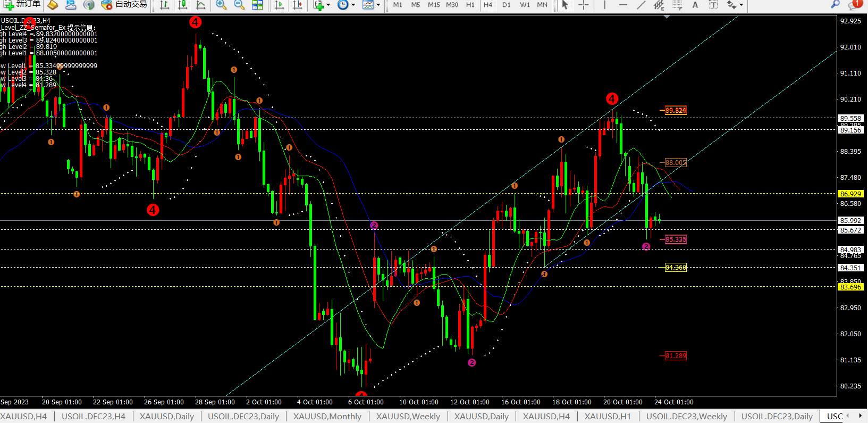Select the 84.368 yellow level label

676,268
